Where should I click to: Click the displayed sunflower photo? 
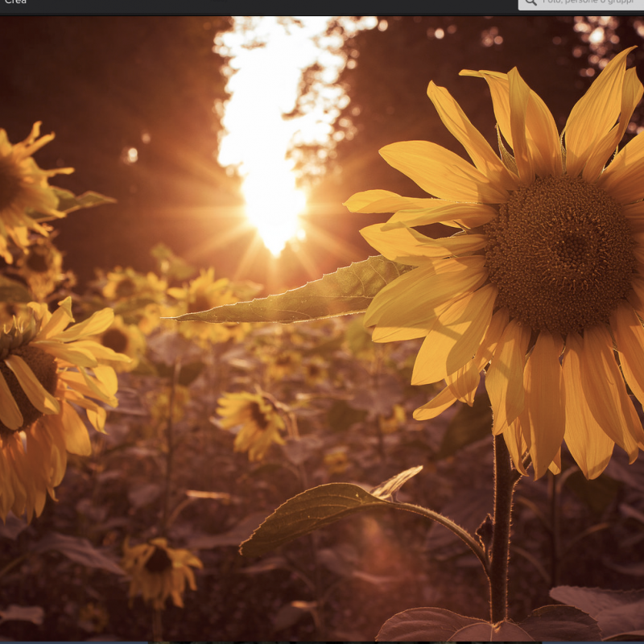322,328
